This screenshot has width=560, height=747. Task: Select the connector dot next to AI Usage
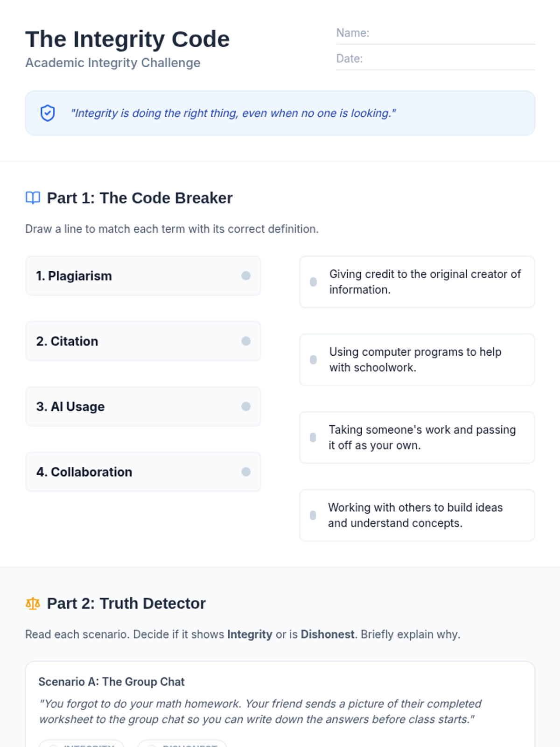246,407
